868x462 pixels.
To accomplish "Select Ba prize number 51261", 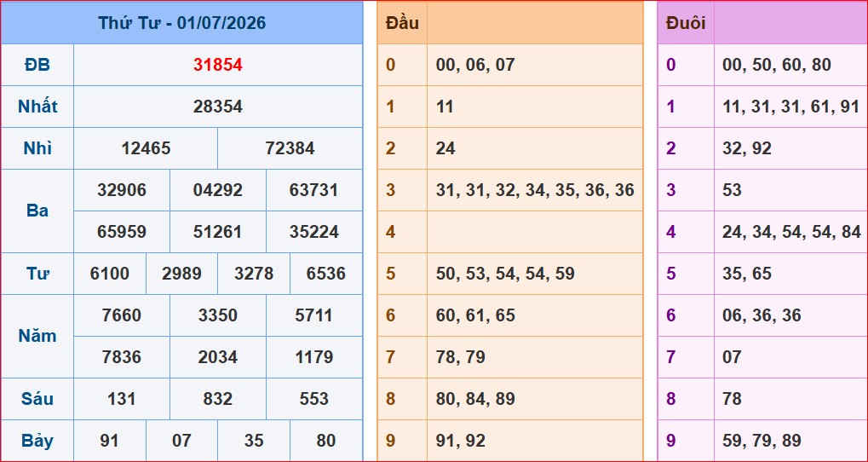I will point(217,232).
